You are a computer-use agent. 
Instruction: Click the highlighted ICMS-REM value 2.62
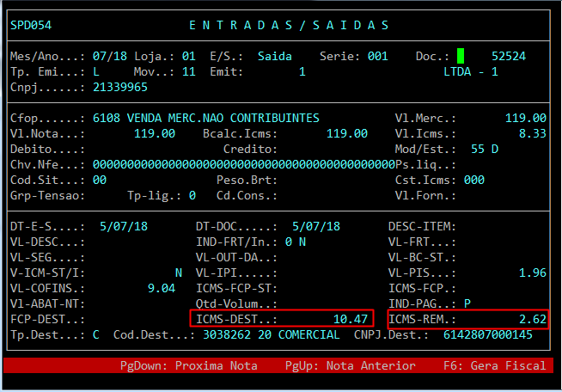coord(533,319)
